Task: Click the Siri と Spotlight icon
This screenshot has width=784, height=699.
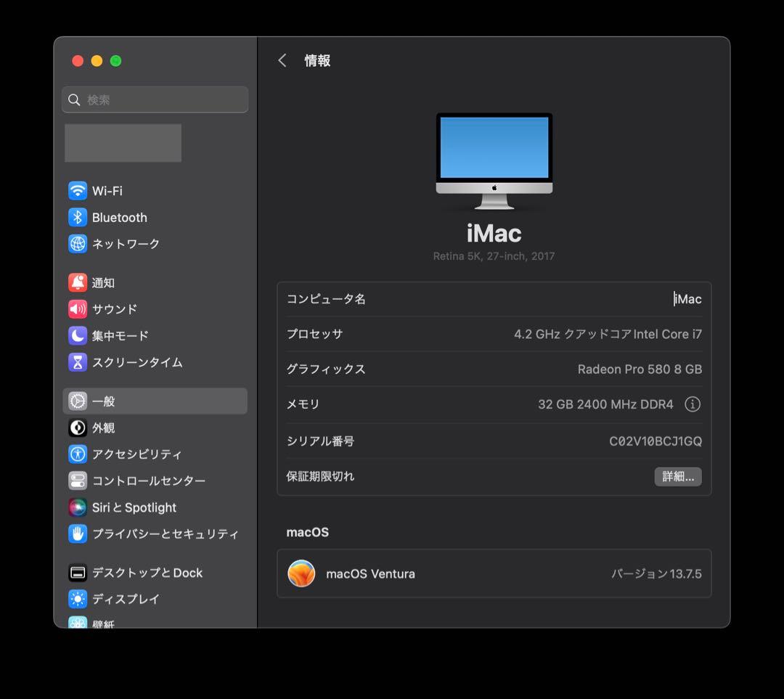Action: tap(77, 507)
